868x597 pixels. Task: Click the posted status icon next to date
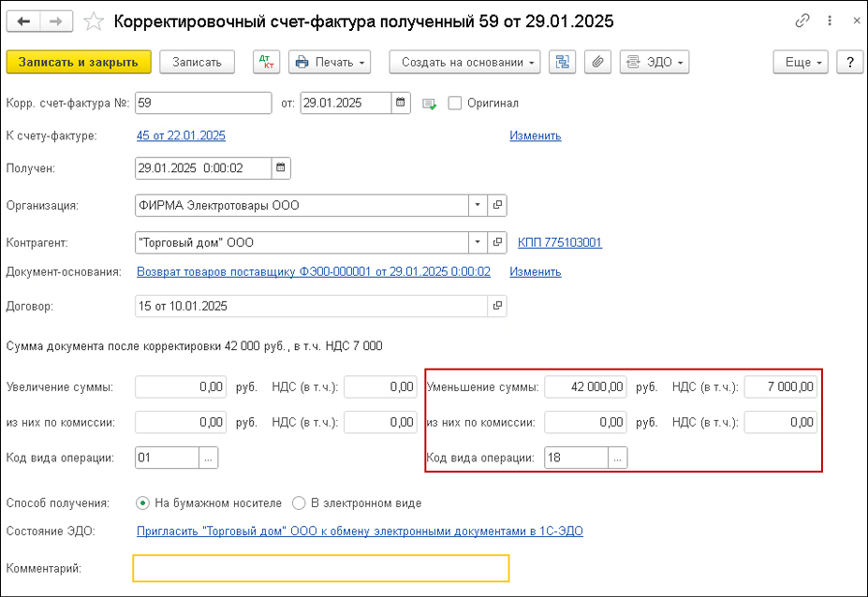430,104
